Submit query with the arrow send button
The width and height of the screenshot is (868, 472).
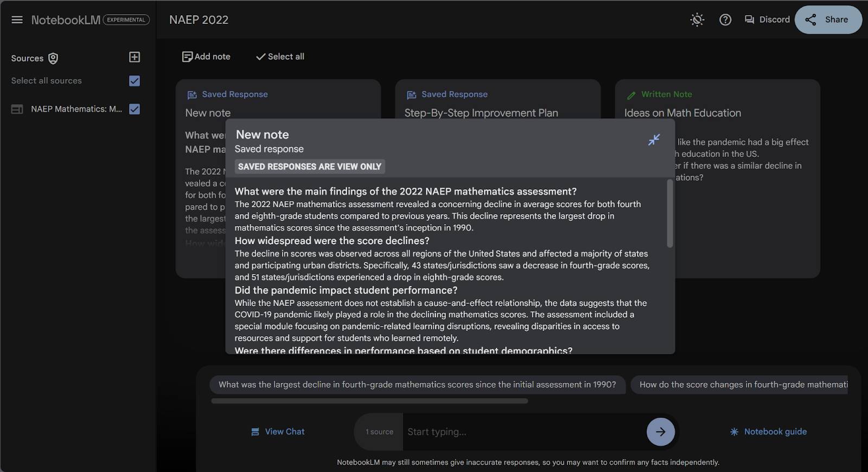click(x=660, y=432)
